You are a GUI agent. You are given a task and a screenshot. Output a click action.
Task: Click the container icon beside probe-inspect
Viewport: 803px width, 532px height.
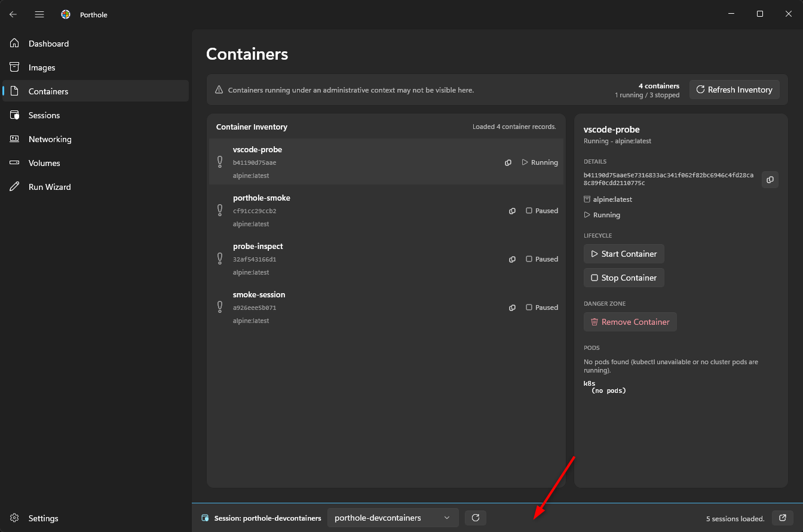220,259
